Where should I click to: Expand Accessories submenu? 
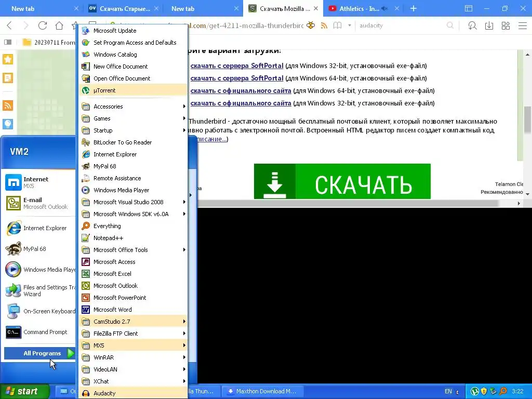[133, 106]
